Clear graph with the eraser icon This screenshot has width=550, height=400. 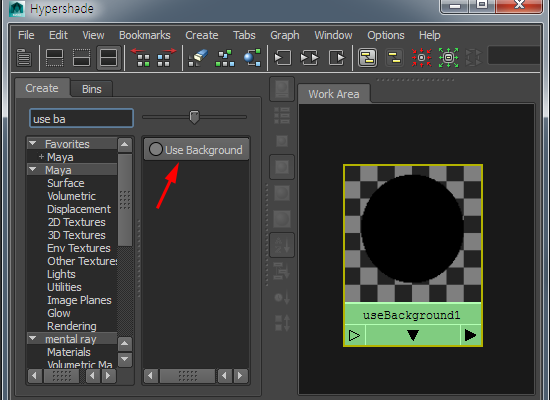[198, 58]
